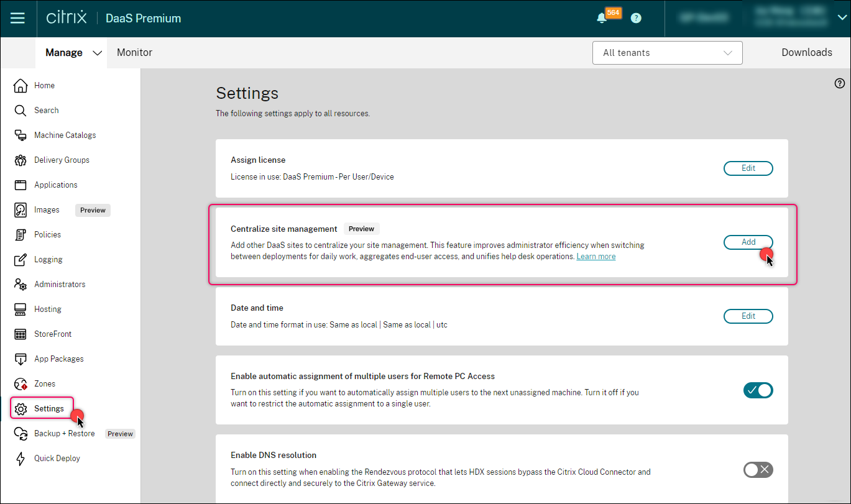
Task: Open the Zones globe icon
Action: [21, 383]
